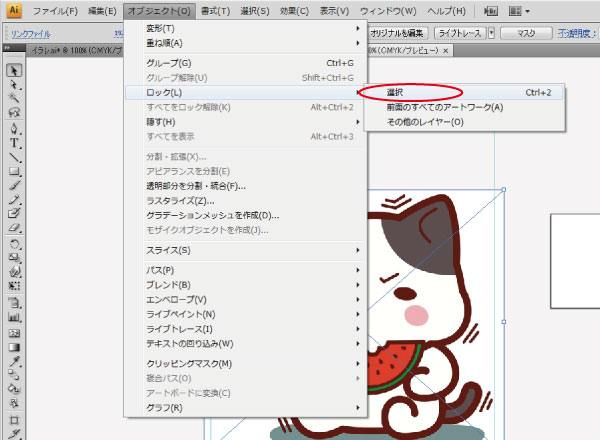This screenshot has height=440, width=600.
Task: Select the Pencil tool
Action: [x=14, y=199]
